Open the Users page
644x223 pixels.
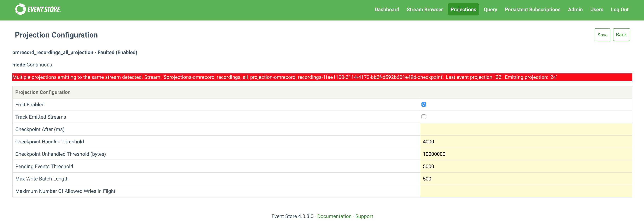(x=597, y=9)
